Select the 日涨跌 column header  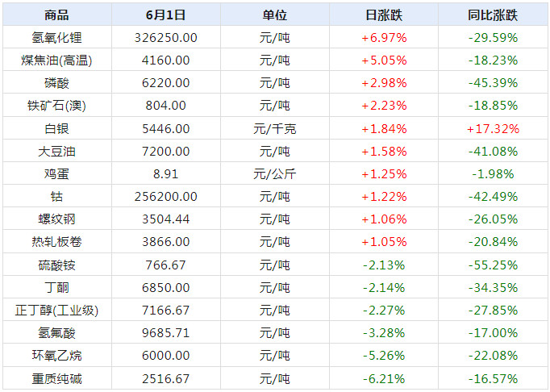click(x=384, y=15)
